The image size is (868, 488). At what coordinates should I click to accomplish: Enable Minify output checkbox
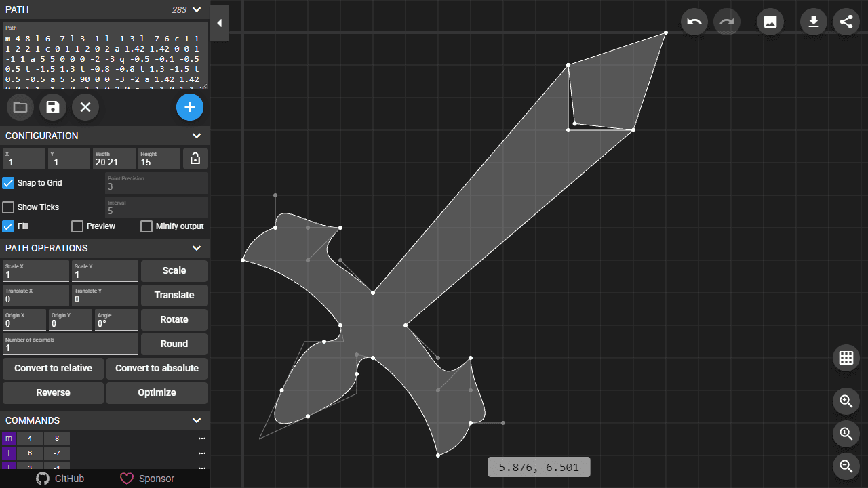click(x=146, y=226)
